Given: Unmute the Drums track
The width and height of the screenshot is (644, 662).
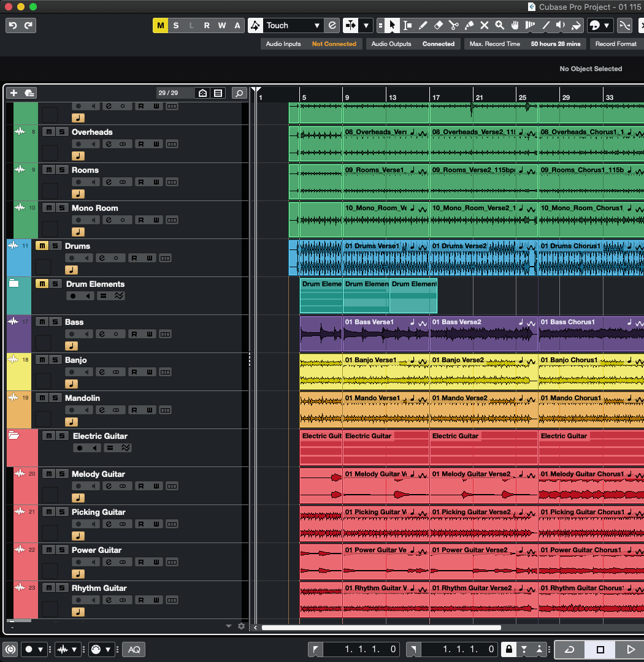Looking at the screenshot, I should 42,246.
